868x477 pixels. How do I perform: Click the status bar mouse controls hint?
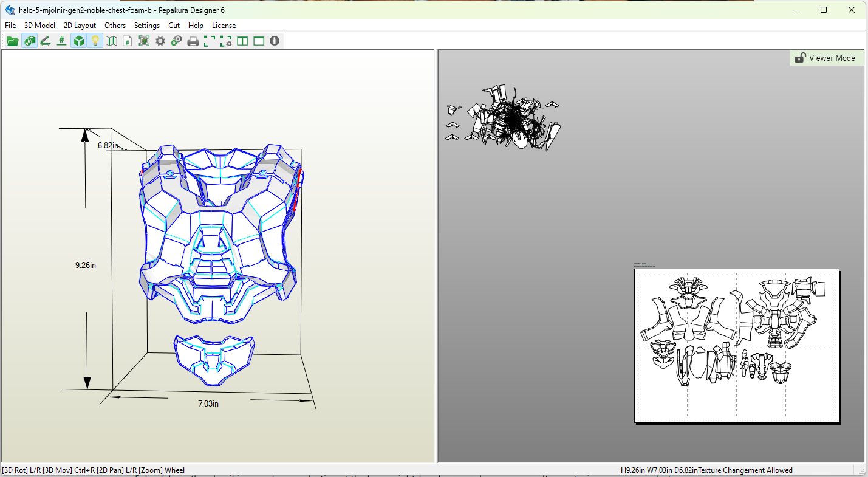pos(94,470)
